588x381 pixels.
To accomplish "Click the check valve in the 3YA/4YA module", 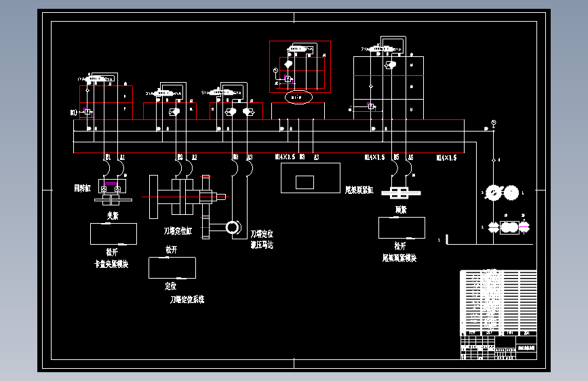I will point(174,112).
